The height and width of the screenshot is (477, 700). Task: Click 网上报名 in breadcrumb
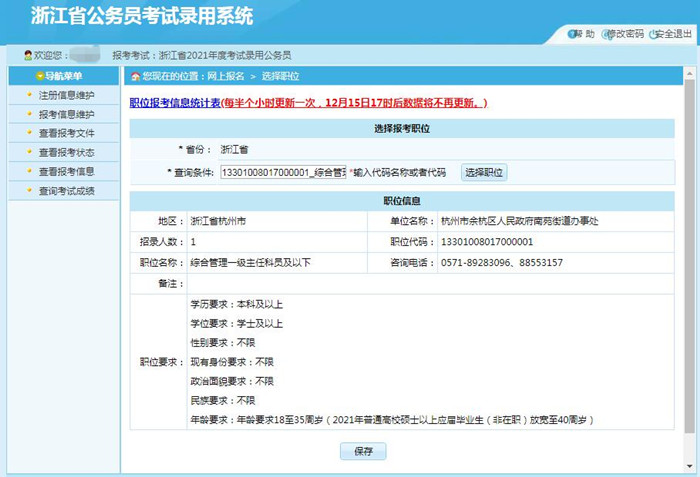pos(226,76)
